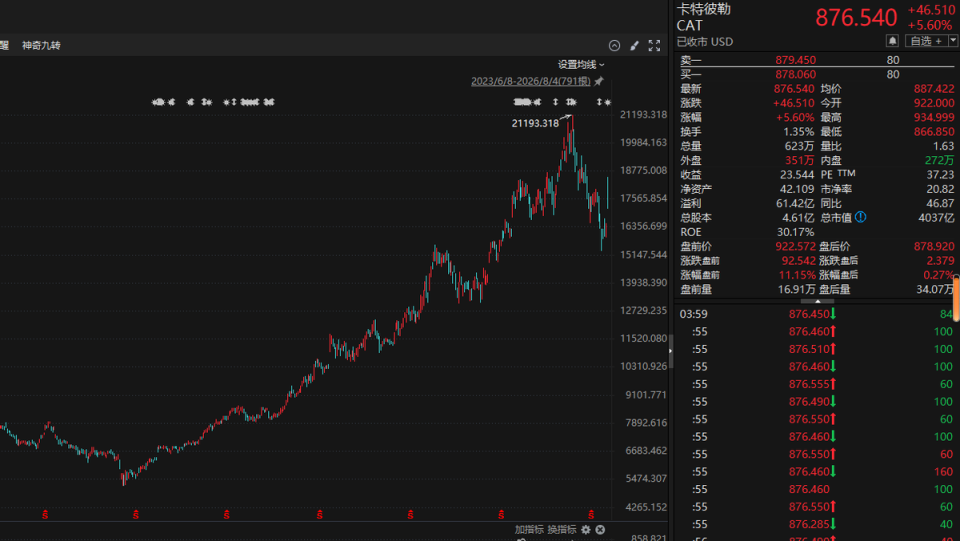This screenshot has height=541, width=960.
Task: Click the 外盘 value 351万
Action: click(x=799, y=160)
